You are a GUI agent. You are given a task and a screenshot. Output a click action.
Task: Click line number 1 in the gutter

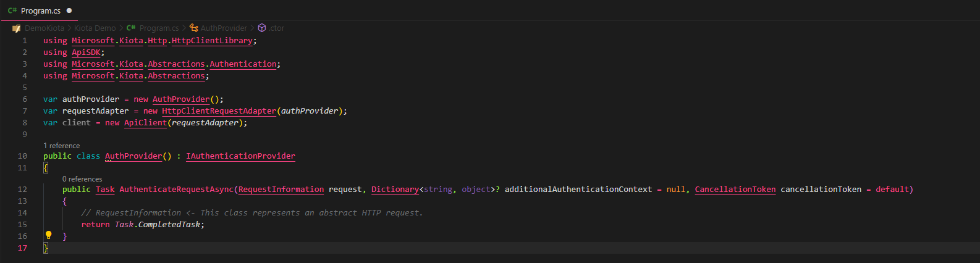tap(25, 40)
